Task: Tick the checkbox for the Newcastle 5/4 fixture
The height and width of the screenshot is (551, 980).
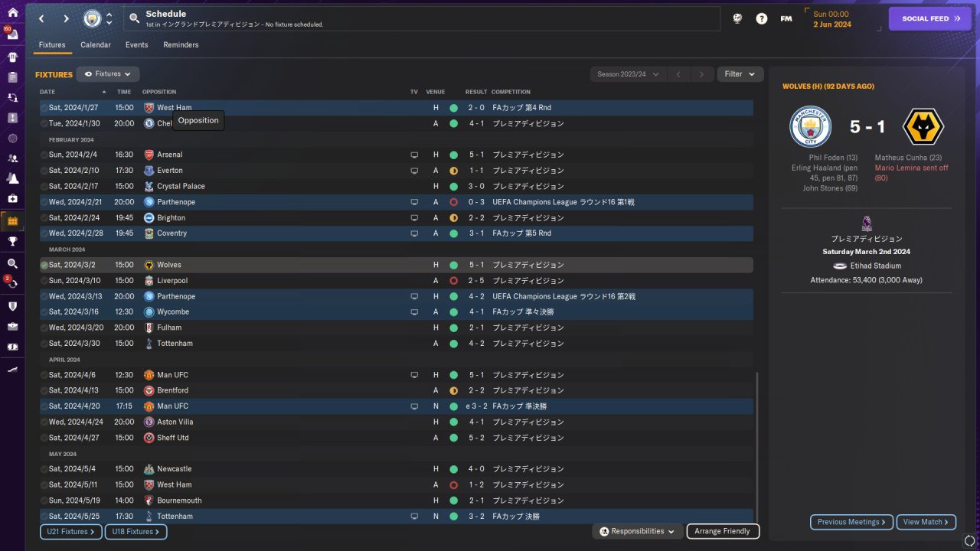Action: point(44,469)
